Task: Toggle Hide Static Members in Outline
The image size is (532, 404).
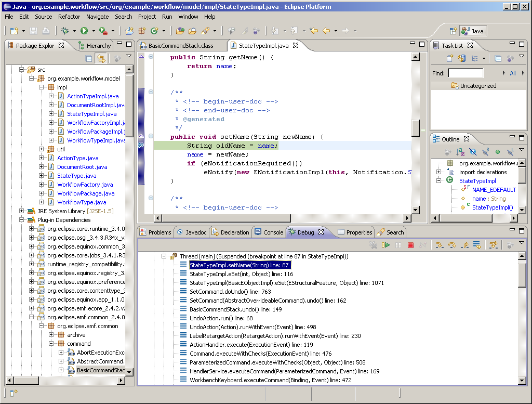Action: 485,152
